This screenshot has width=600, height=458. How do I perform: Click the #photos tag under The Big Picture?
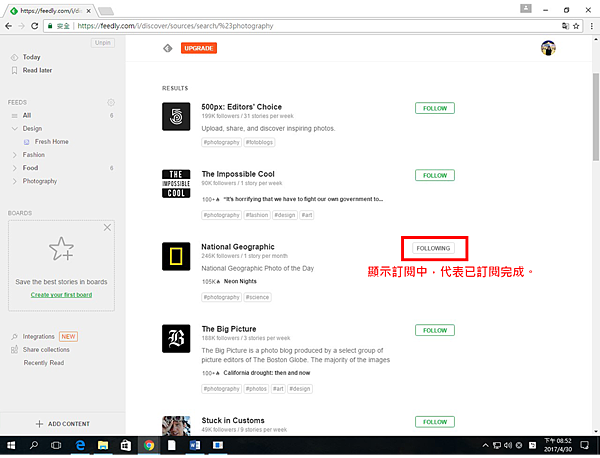pos(256,389)
